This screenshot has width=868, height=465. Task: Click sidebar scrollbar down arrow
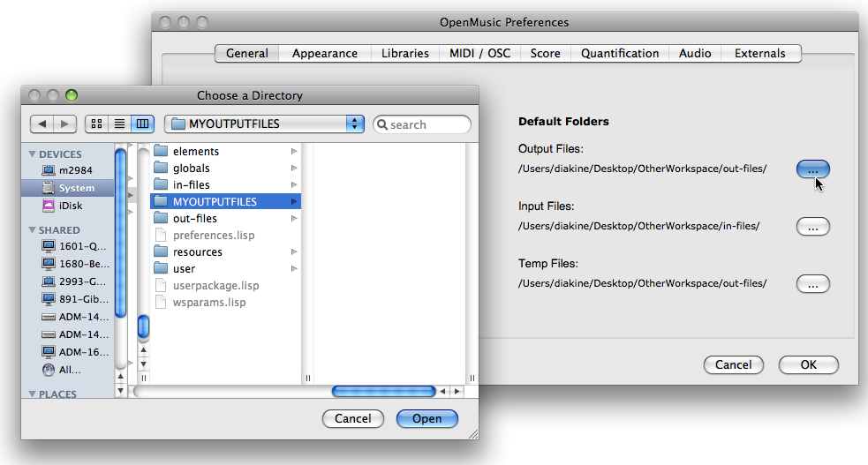click(120, 390)
